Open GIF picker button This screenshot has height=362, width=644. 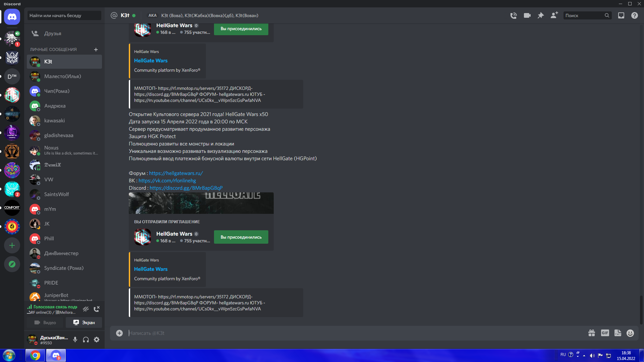(x=605, y=333)
